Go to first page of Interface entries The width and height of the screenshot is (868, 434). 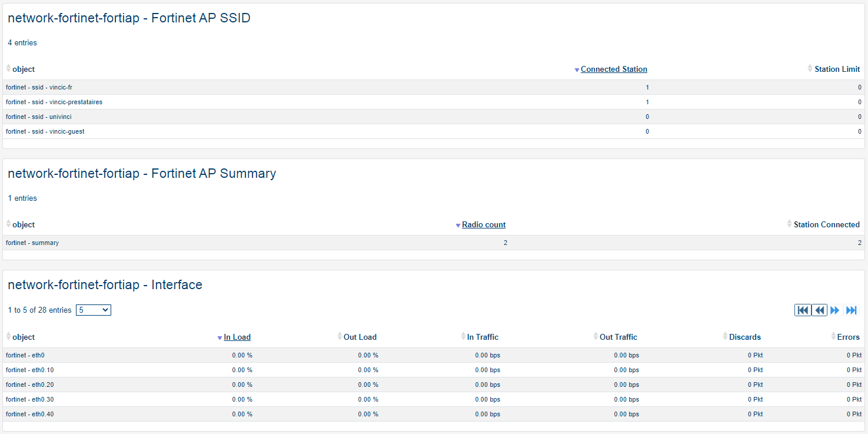coord(803,310)
